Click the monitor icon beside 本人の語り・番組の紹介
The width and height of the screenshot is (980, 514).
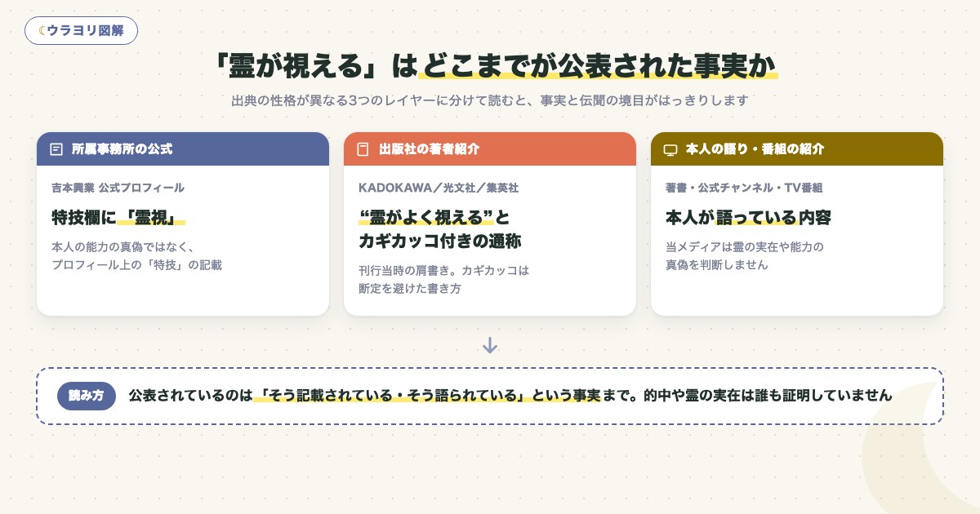click(670, 149)
